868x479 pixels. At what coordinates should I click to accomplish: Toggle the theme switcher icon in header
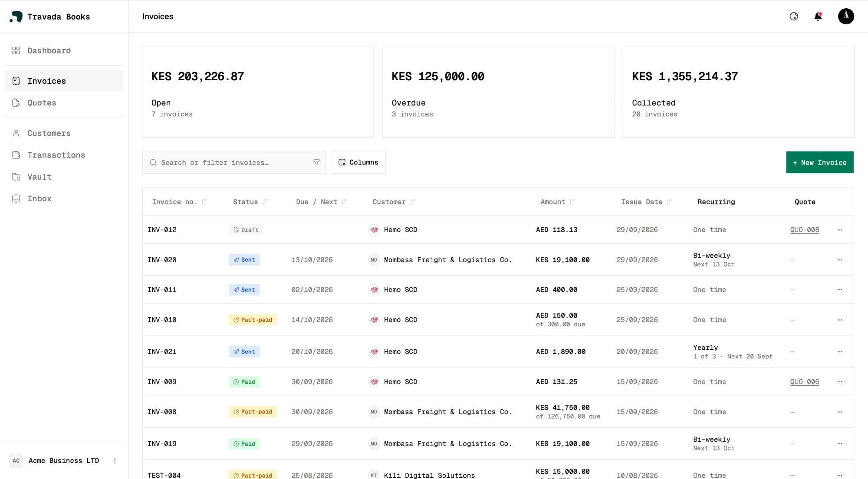tap(794, 16)
